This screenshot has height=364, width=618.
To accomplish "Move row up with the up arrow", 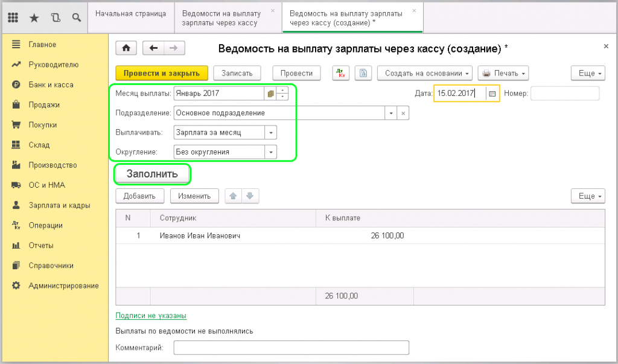I will pyautogui.click(x=233, y=196).
